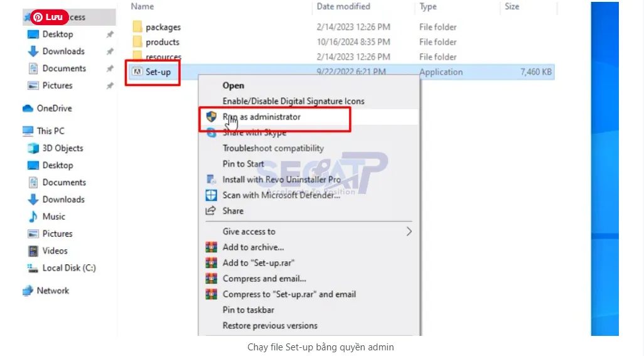Click the OneDrive cloud icon

pyautogui.click(x=28, y=109)
